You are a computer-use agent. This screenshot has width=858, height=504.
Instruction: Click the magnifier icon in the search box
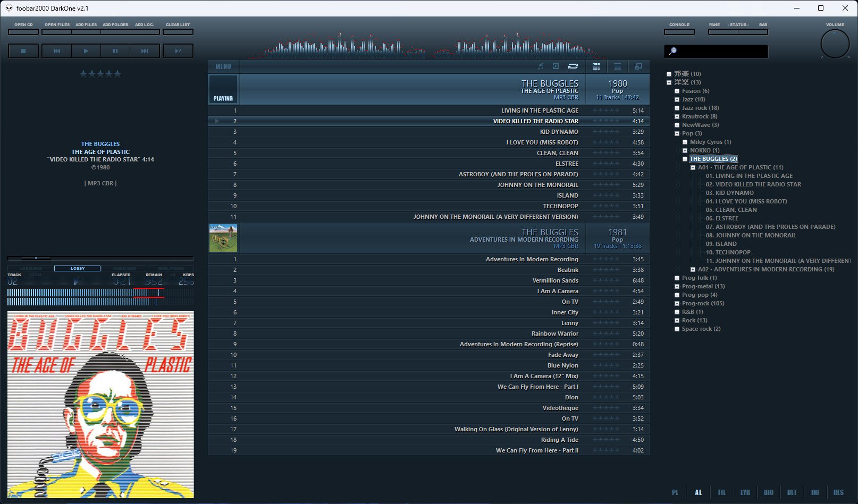[x=672, y=51]
